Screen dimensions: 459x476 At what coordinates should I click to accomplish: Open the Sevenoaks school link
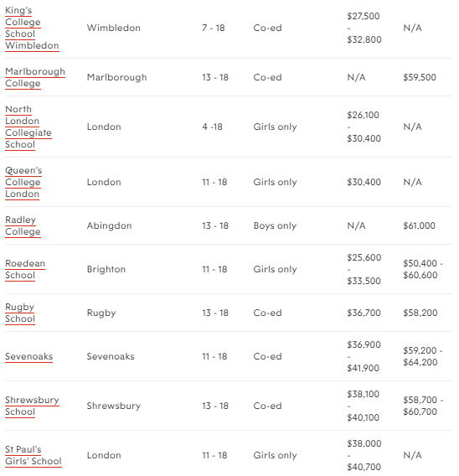[x=29, y=356]
